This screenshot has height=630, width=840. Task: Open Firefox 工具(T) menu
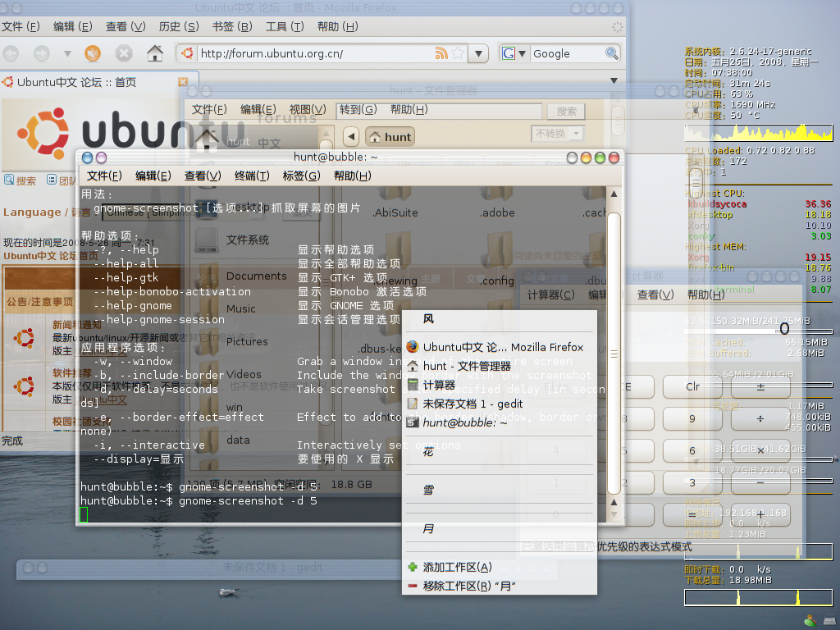coord(285,26)
